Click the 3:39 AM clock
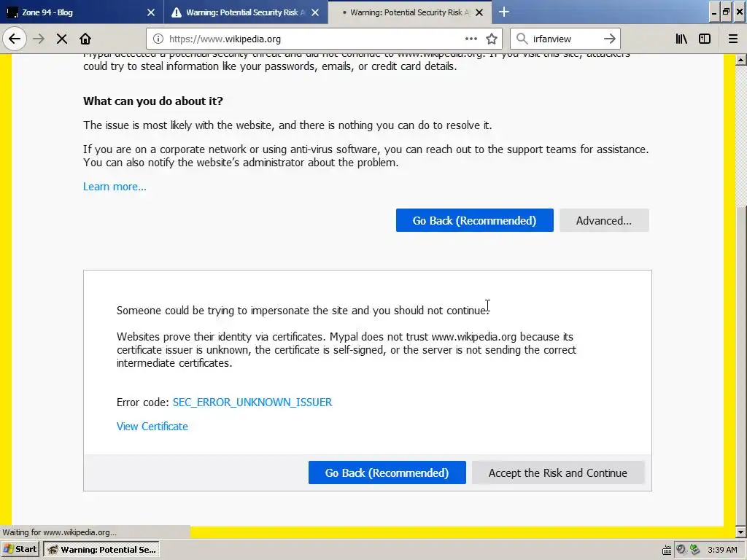This screenshot has height=560, width=747. pos(722,550)
